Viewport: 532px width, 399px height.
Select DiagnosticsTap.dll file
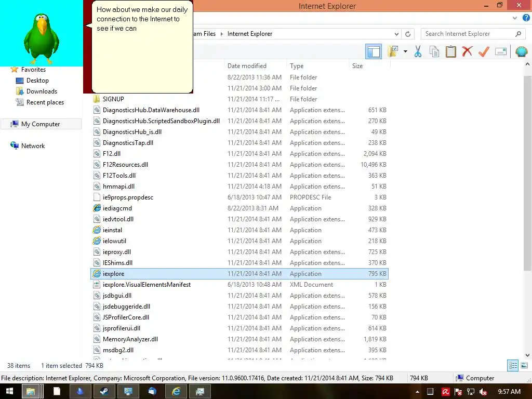click(240, 142)
